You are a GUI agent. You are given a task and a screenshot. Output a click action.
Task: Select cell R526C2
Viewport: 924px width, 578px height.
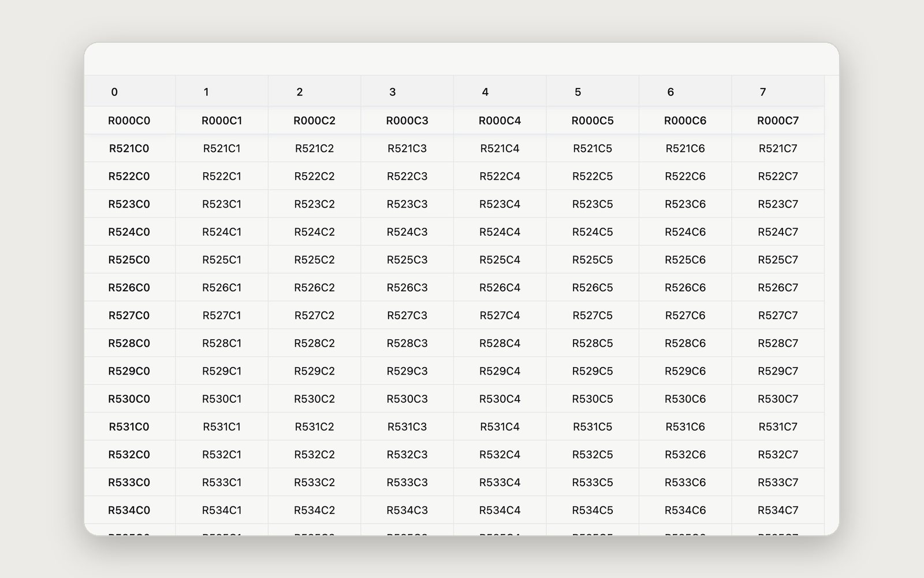[315, 287]
